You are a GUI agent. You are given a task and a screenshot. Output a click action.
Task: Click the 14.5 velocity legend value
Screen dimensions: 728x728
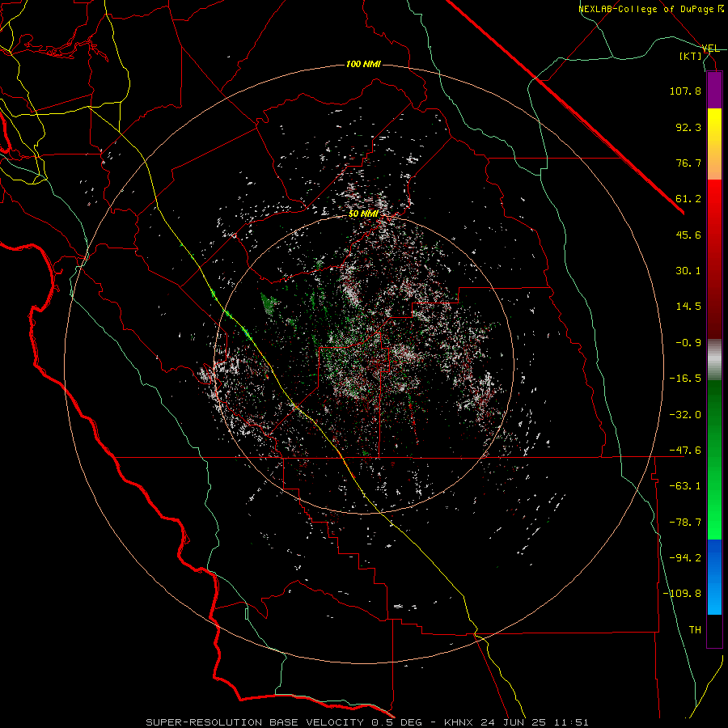point(688,307)
